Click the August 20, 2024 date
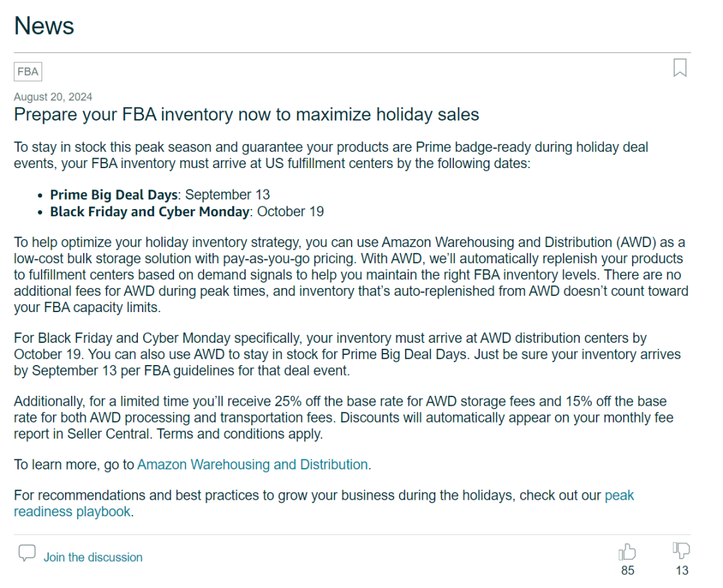The height and width of the screenshot is (588, 723). [53, 97]
